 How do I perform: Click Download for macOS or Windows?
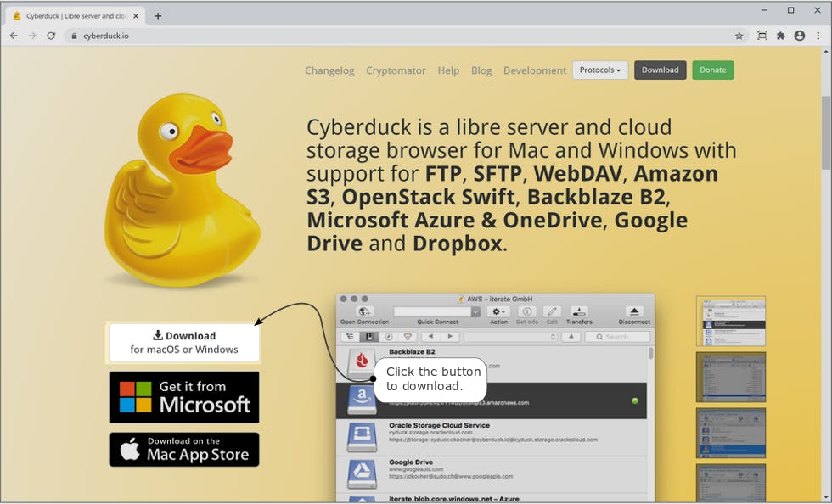pos(184,343)
